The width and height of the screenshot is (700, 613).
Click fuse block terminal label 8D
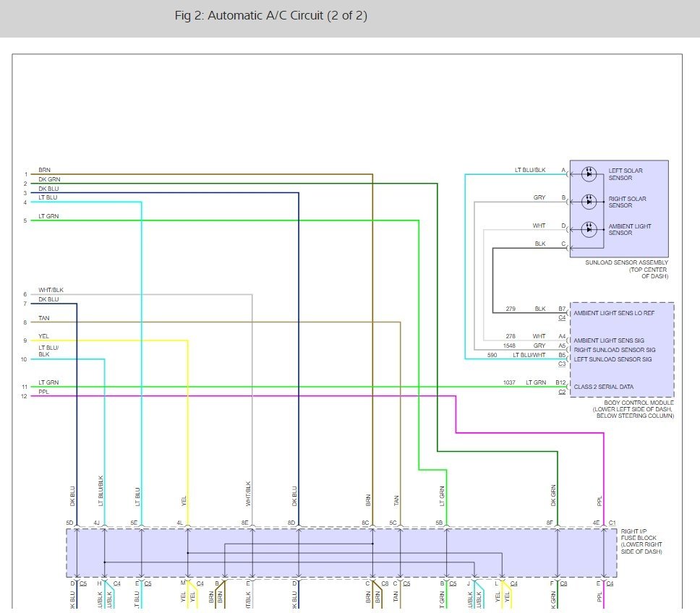pos(291,523)
